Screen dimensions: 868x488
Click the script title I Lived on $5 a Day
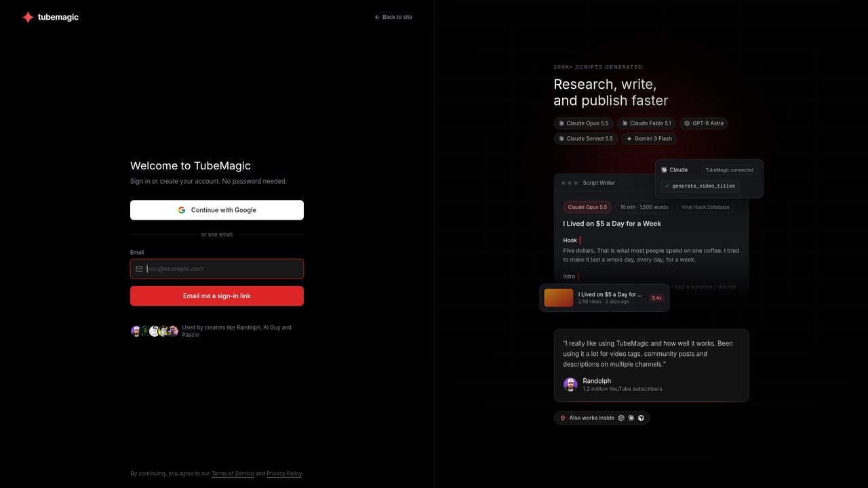click(x=612, y=224)
